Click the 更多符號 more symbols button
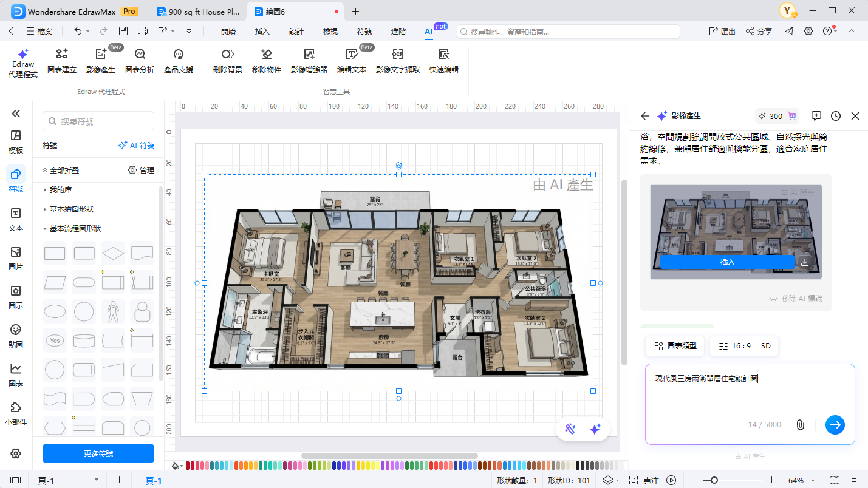Screen dimensions: 868x488 tap(98, 453)
